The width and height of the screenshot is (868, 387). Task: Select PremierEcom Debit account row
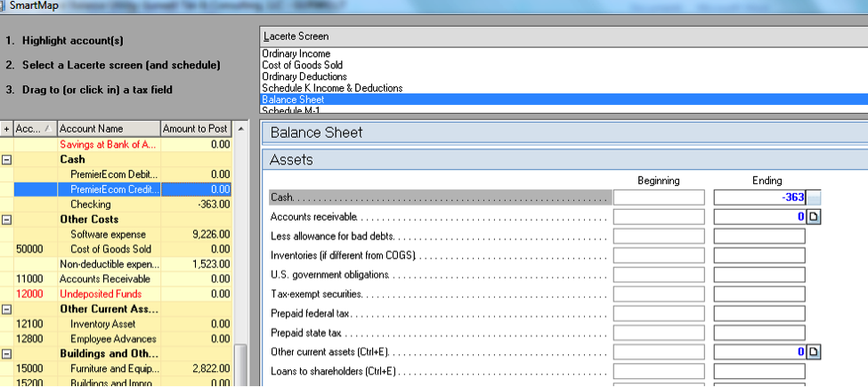(x=116, y=174)
